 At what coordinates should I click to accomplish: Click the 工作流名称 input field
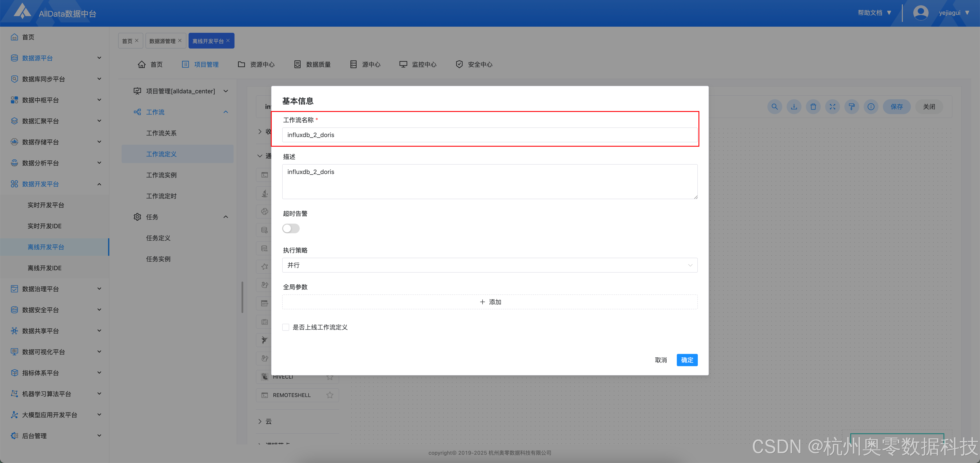pyautogui.click(x=490, y=135)
